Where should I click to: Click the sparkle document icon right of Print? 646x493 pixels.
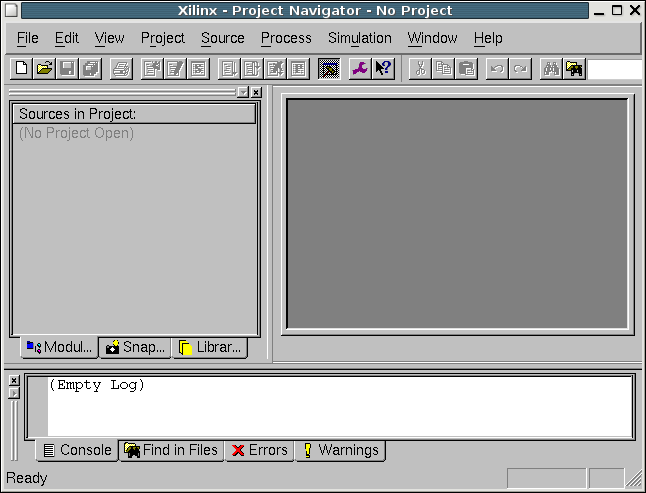152,68
